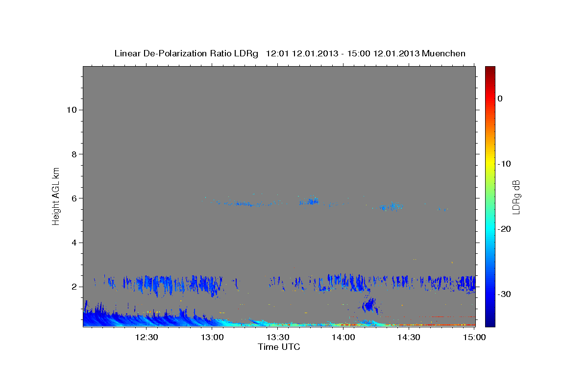
Task: Click the 14:00 time tick label
Action: [x=343, y=337]
